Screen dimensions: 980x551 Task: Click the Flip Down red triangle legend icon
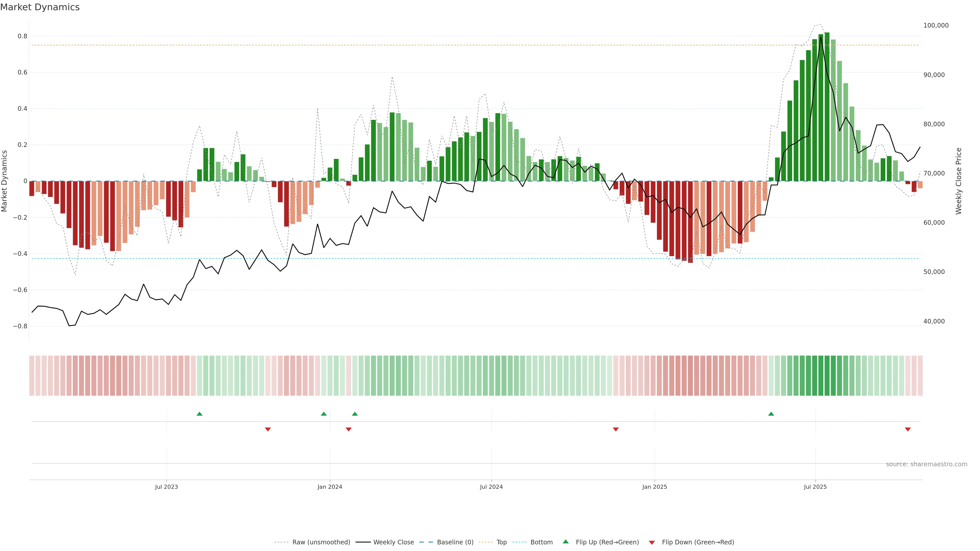coord(652,542)
